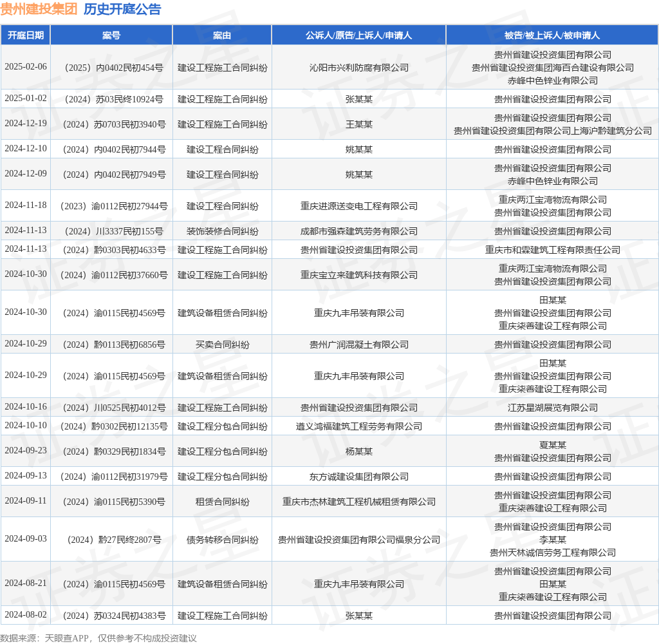Select the 被告/被上诉人/被申请人 column header

click(552, 35)
